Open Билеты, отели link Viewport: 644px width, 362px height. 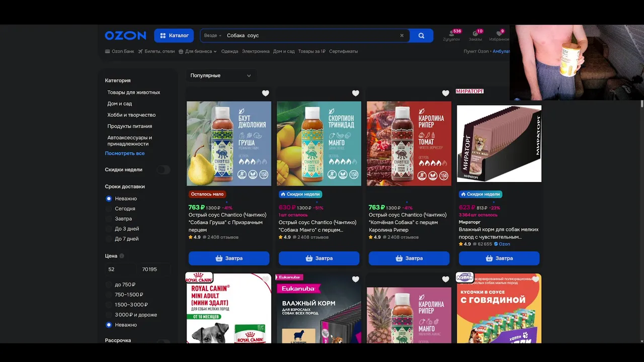pyautogui.click(x=156, y=51)
